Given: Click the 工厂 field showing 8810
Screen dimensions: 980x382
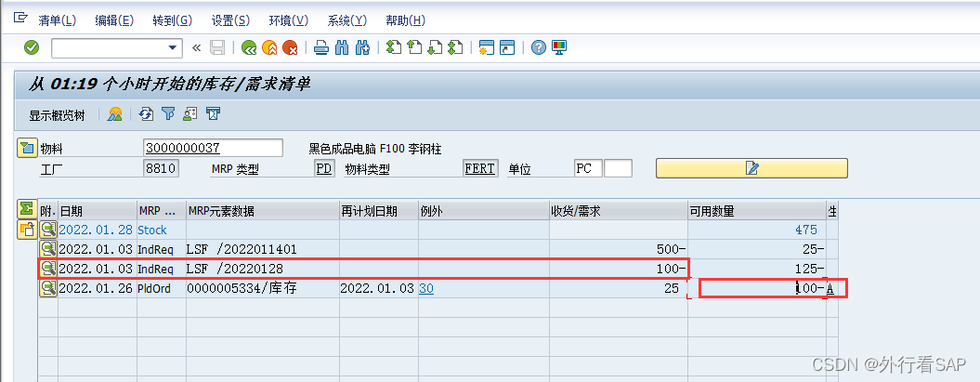Looking at the screenshot, I should point(162,169).
